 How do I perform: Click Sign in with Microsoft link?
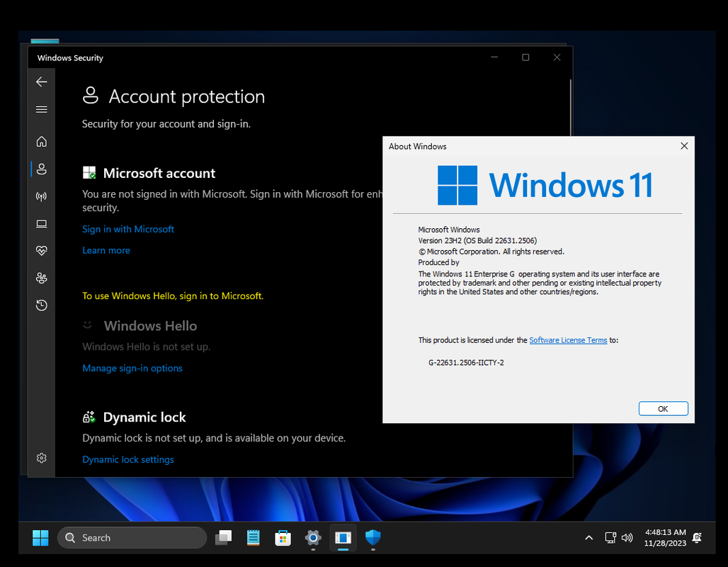[128, 229]
